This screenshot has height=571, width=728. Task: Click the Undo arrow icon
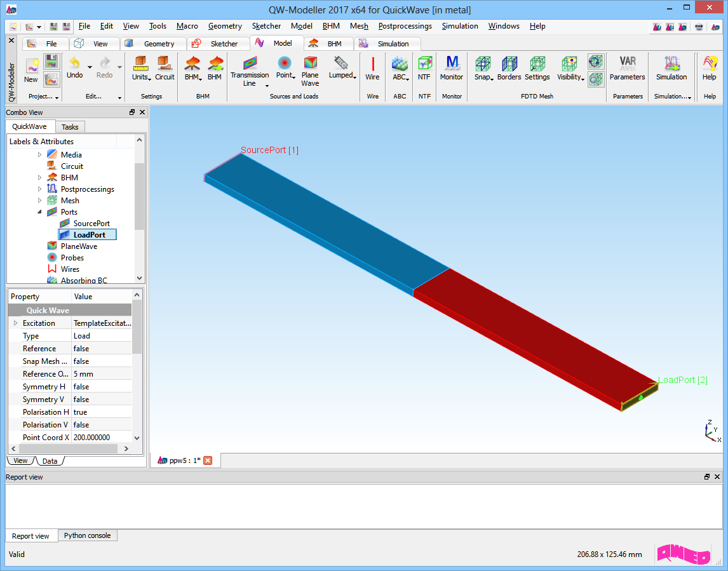click(74, 62)
